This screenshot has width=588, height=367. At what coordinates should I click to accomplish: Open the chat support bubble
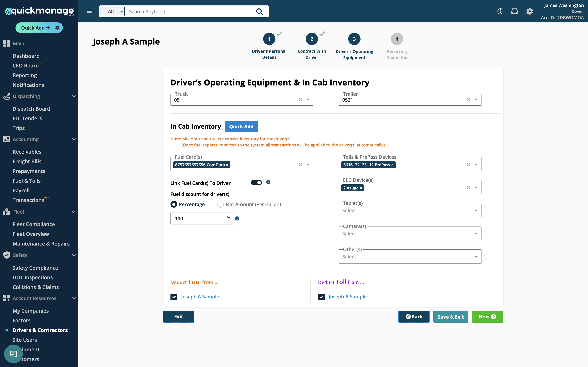tap(13, 354)
